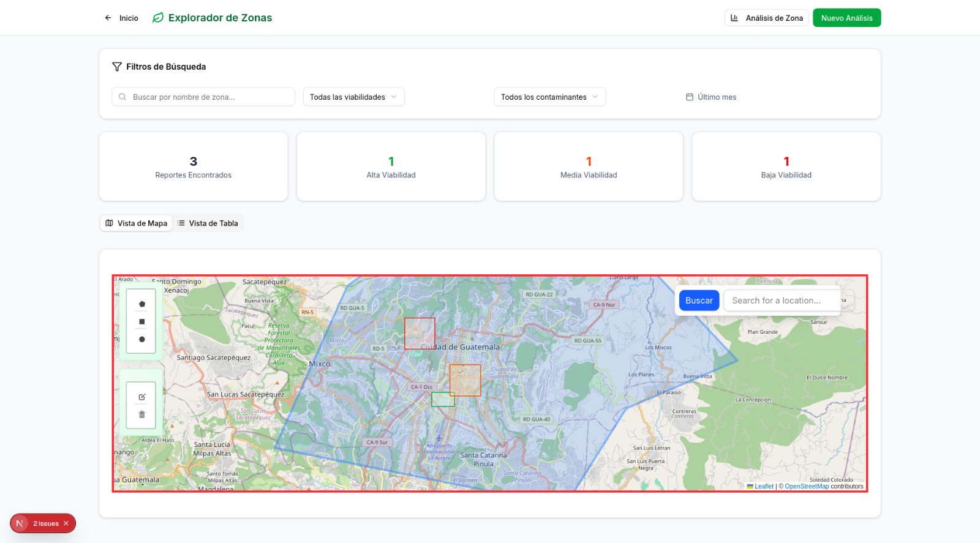The image size is (980, 543).
Task: Click the filter funnel icon
Action: 117,67
